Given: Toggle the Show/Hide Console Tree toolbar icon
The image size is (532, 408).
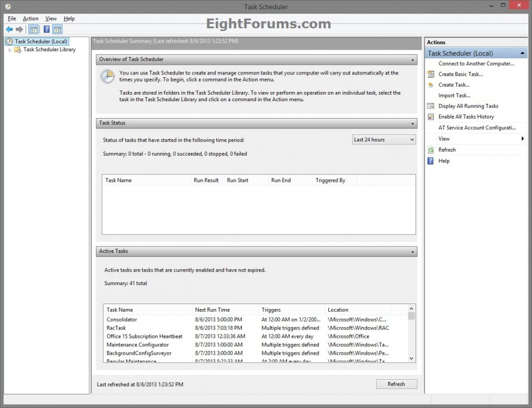Looking at the screenshot, I should [x=33, y=29].
